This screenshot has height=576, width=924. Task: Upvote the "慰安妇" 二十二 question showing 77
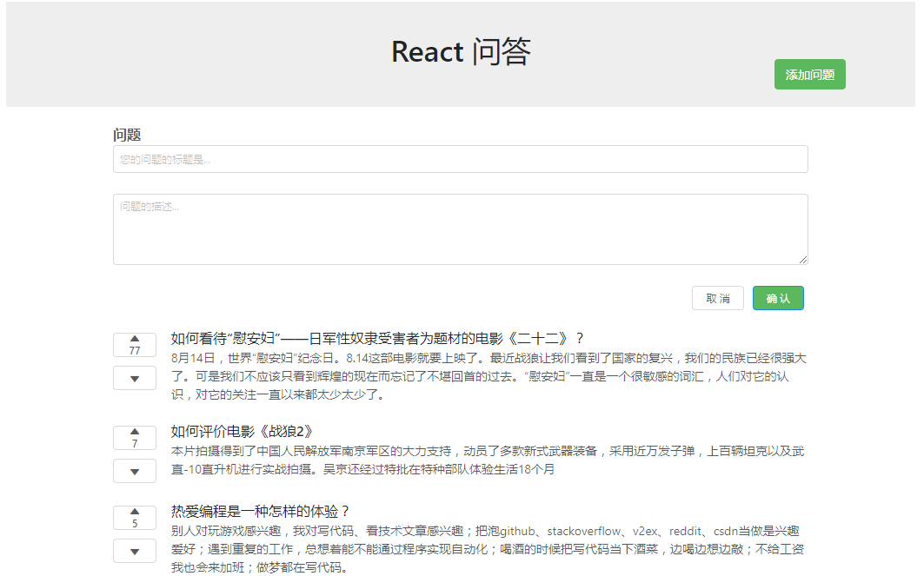tap(135, 345)
